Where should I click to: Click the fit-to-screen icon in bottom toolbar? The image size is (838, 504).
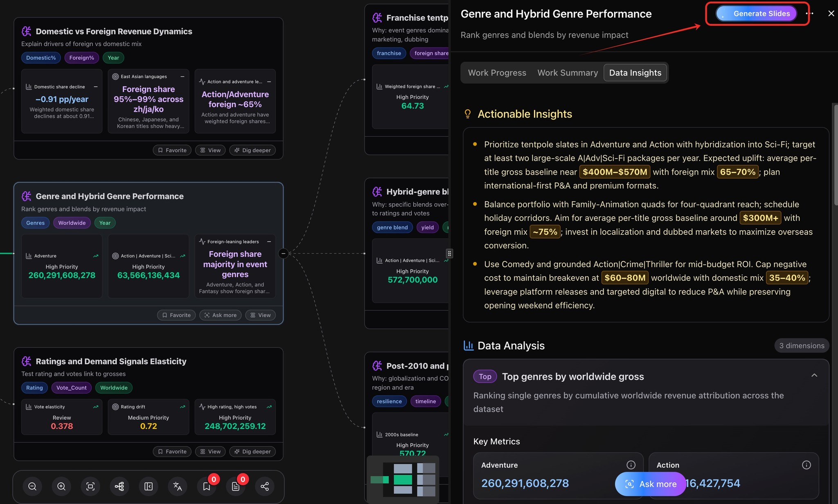tap(90, 486)
